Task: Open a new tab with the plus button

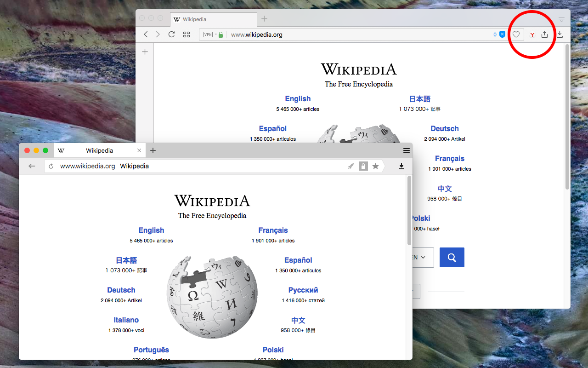Action: [x=153, y=150]
